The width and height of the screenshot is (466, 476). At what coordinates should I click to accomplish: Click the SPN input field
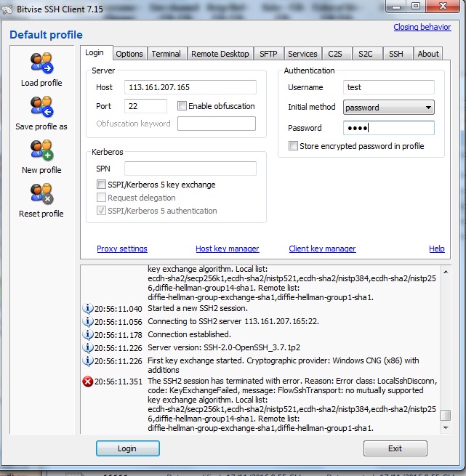(190, 169)
